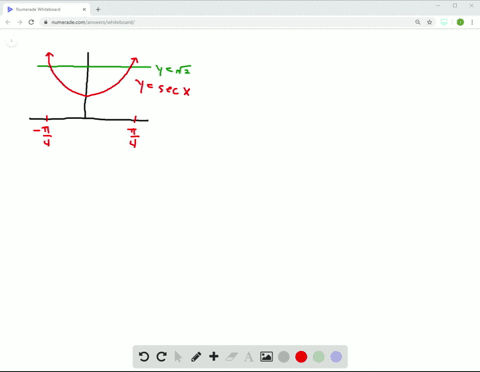Select the pencil drawing tool
Screen dimensions: 480x372
[196, 357]
